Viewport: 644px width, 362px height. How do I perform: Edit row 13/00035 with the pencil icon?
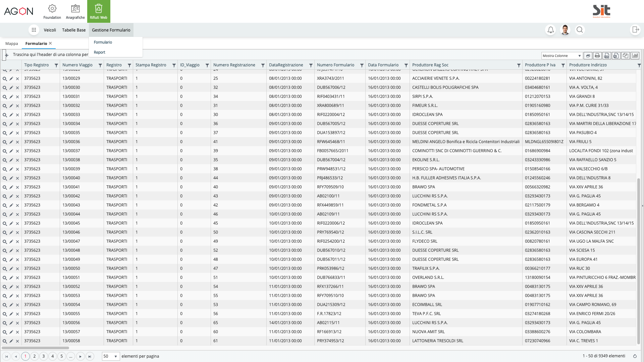coord(11,133)
